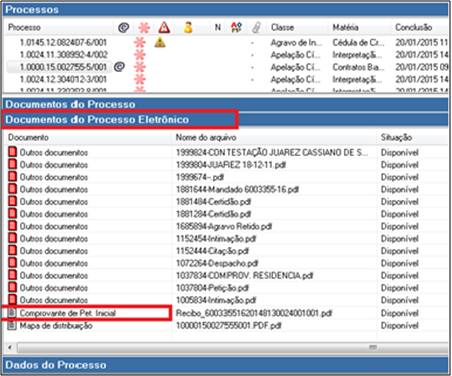
Task: Expand the Dados do Processo panel
Action: pyautogui.click(x=225, y=365)
